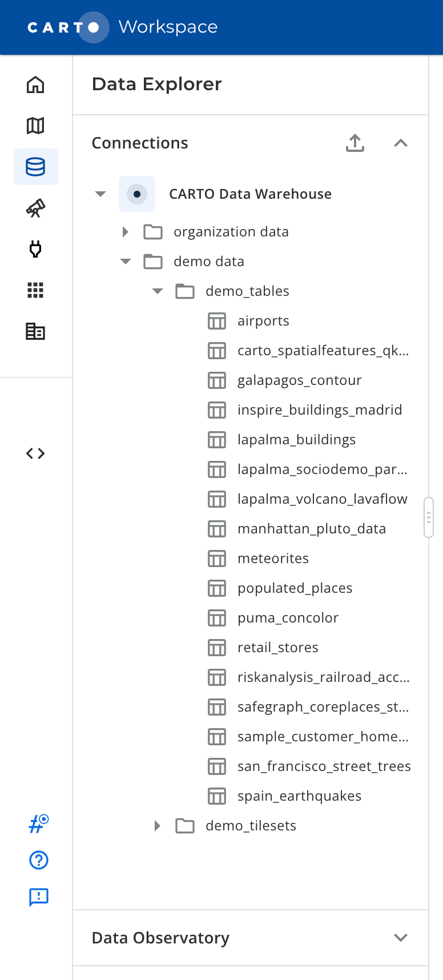Image resolution: width=443 pixels, height=980 pixels.
Task: Open the Help question mark icon
Action: (x=38, y=860)
